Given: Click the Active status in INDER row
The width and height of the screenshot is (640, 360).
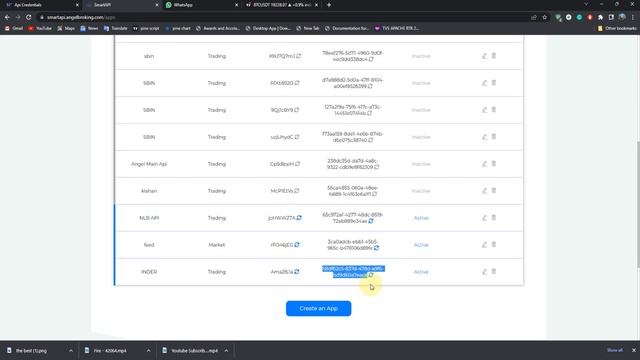Looking at the screenshot, I should click(x=421, y=272).
